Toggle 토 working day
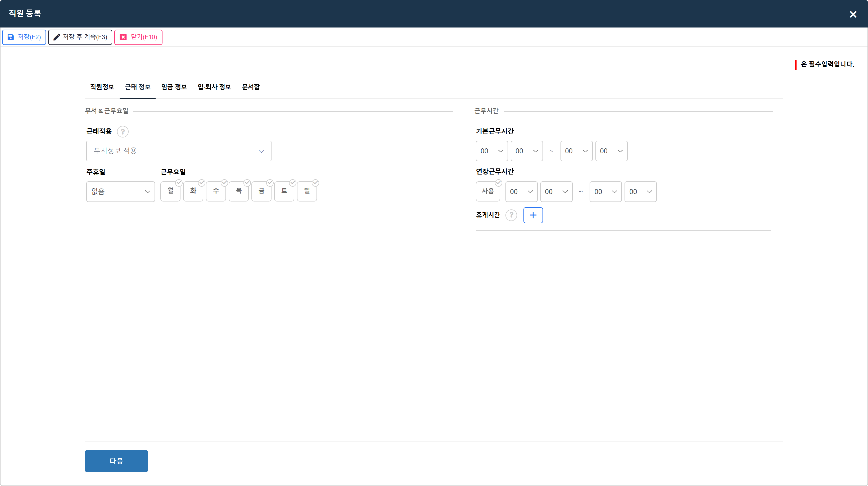Screen dimensions: 868x486 click(284, 191)
